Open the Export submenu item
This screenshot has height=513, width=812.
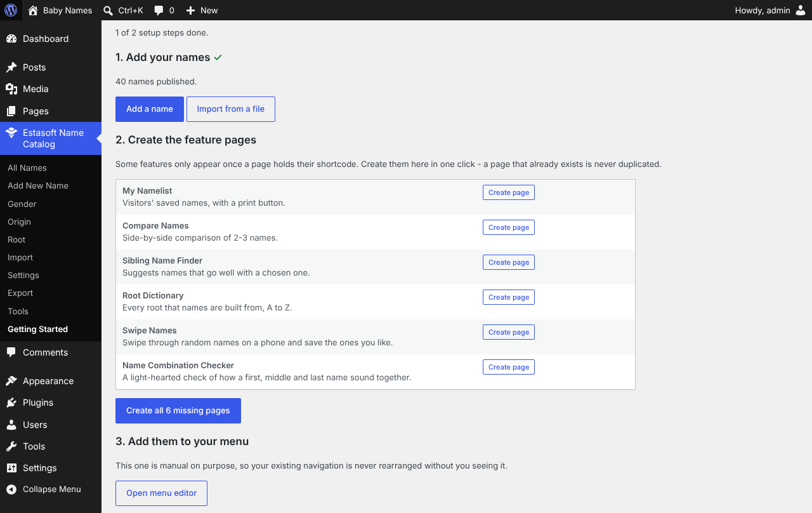tap(20, 293)
